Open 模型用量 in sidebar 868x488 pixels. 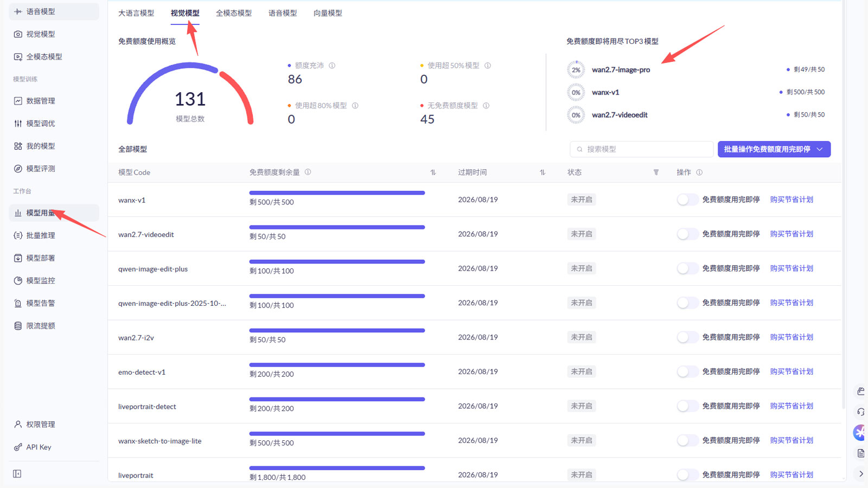pos(54,213)
